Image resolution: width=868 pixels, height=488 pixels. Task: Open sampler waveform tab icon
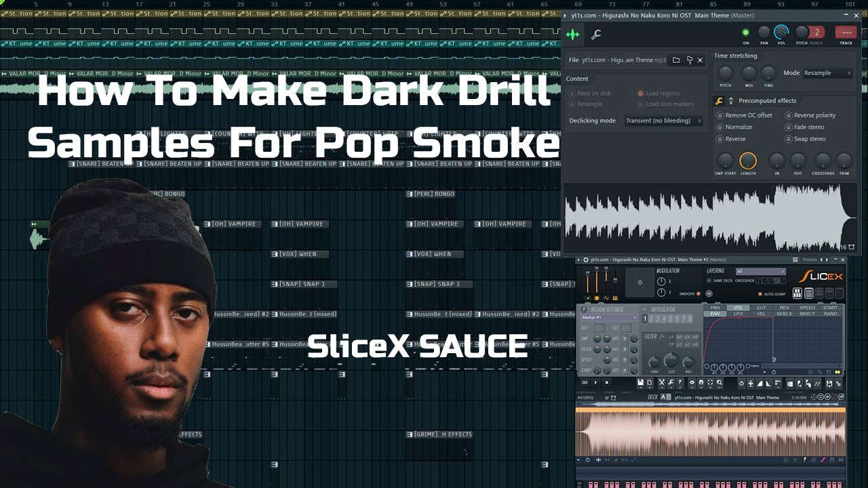pos(573,35)
